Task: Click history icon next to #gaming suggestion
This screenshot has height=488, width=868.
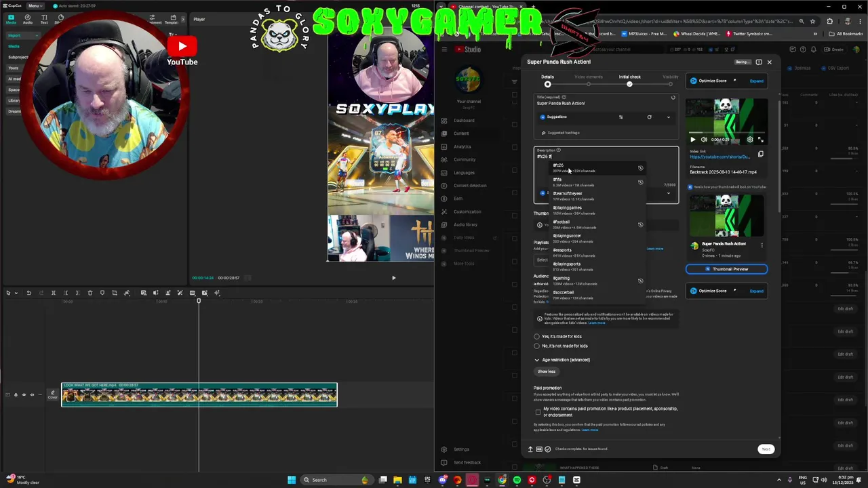Action: pos(640,281)
